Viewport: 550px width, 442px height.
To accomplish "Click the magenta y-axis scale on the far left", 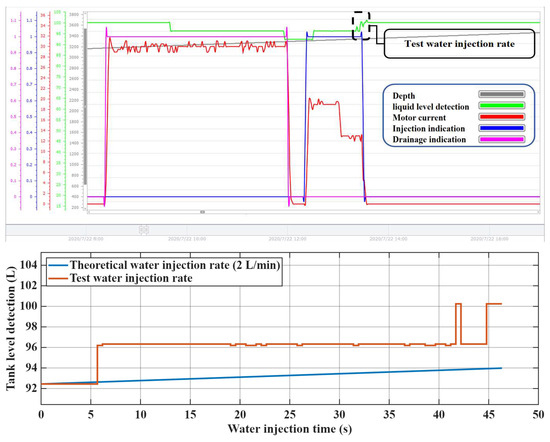I will (16, 110).
